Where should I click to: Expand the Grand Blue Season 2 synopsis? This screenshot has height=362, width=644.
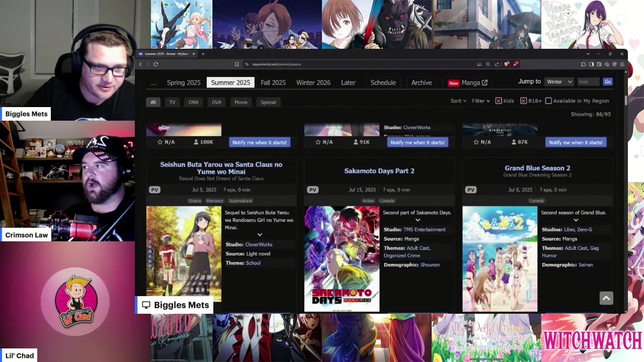click(576, 220)
